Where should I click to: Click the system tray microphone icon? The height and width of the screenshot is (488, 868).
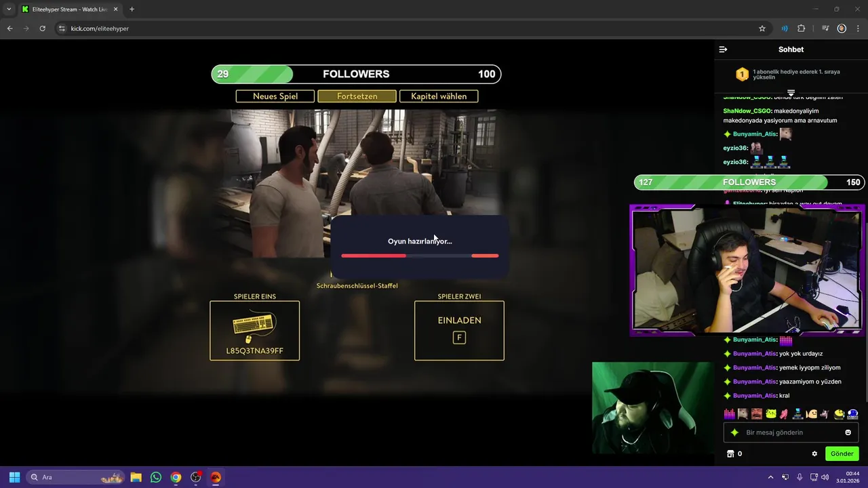[800, 477]
